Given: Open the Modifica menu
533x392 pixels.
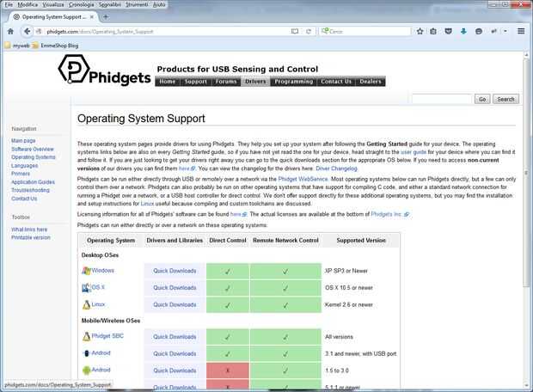Looking at the screenshot, I should 28,4.
